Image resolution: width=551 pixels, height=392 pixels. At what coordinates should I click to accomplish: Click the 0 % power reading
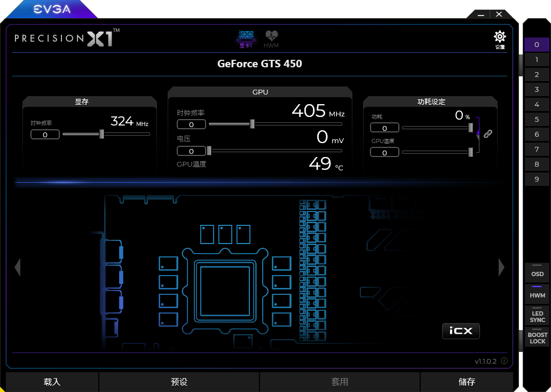pyautogui.click(x=462, y=115)
